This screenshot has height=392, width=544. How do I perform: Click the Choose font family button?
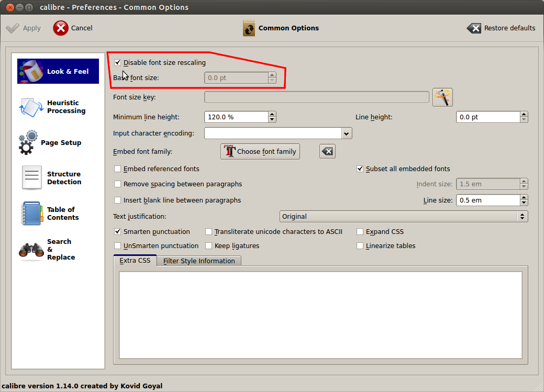[260, 152]
